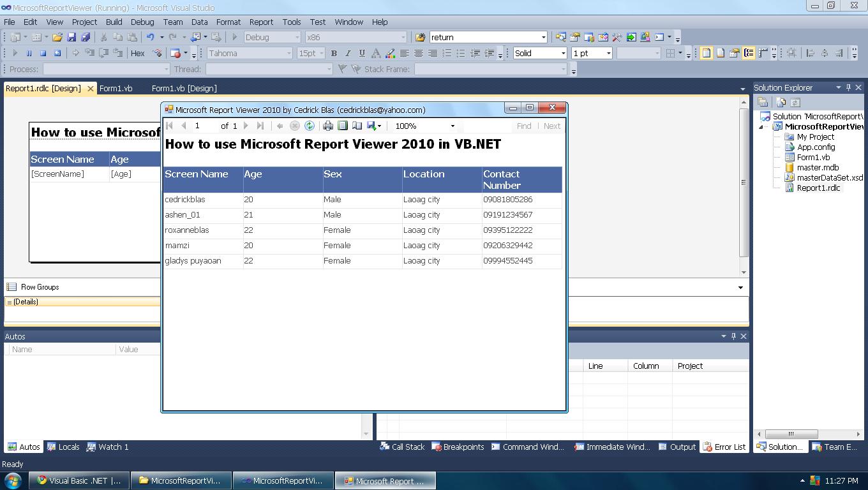The width and height of the screenshot is (868, 490).
Task: Switch to the Watch 1 panel tab
Action: [108, 447]
